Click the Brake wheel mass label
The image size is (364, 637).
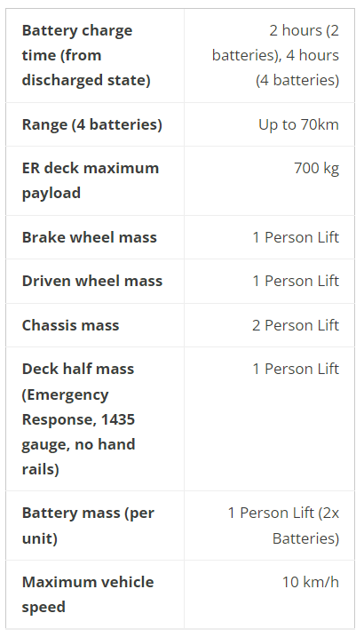[x=90, y=237]
